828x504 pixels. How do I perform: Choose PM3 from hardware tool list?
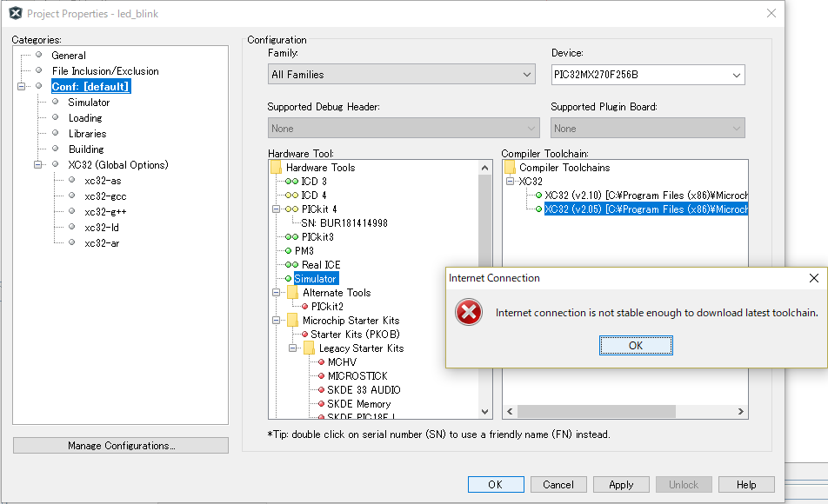tap(304, 250)
